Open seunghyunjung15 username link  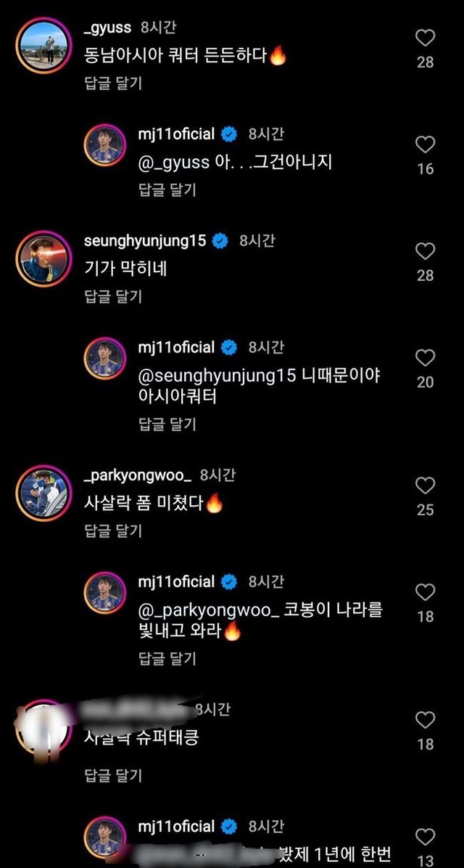[145, 241]
